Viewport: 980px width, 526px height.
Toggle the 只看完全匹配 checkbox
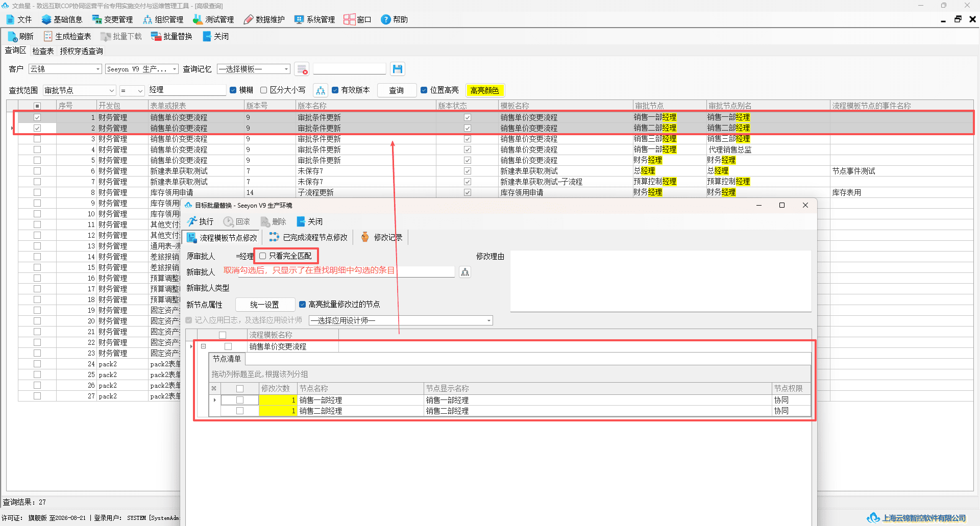[263, 256]
